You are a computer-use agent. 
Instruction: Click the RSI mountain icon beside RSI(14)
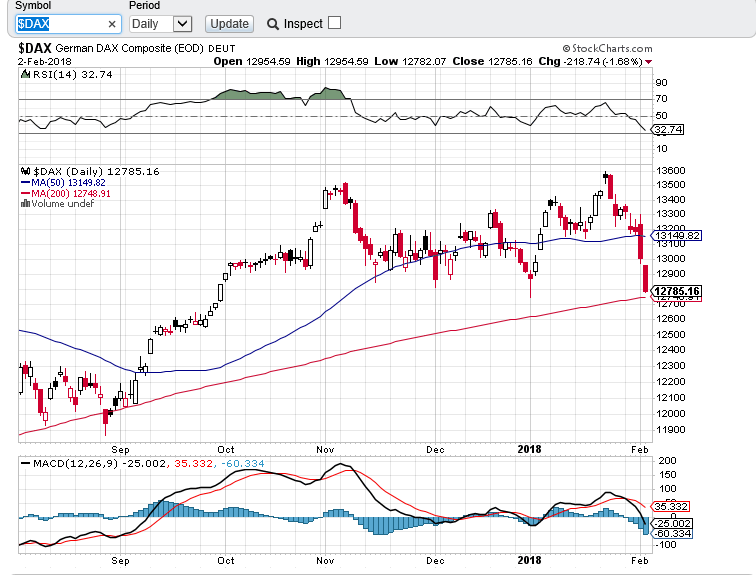[26, 74]
